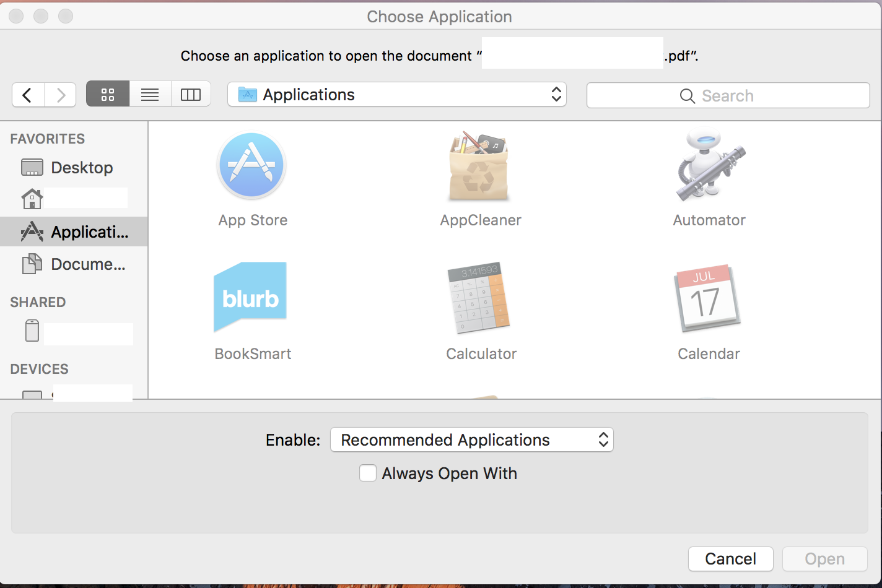The height and width of the screenshot is (588, 882).
Task: Pick the BookSmart blurb icon
Action: [x=250, y=297]
